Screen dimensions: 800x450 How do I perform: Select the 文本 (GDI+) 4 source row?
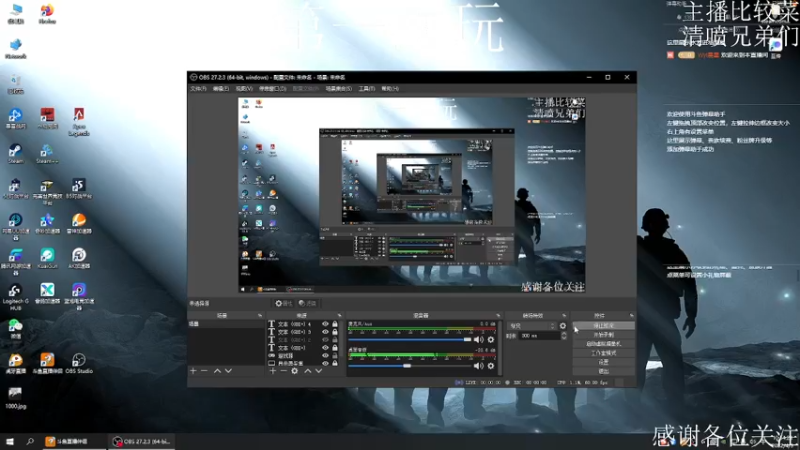[x=303, y=324]
